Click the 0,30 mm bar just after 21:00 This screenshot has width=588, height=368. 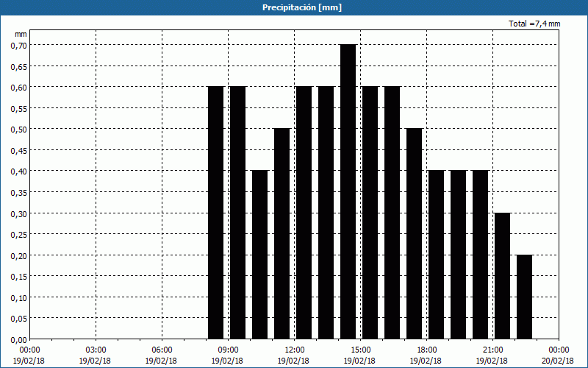coord(503,276)
